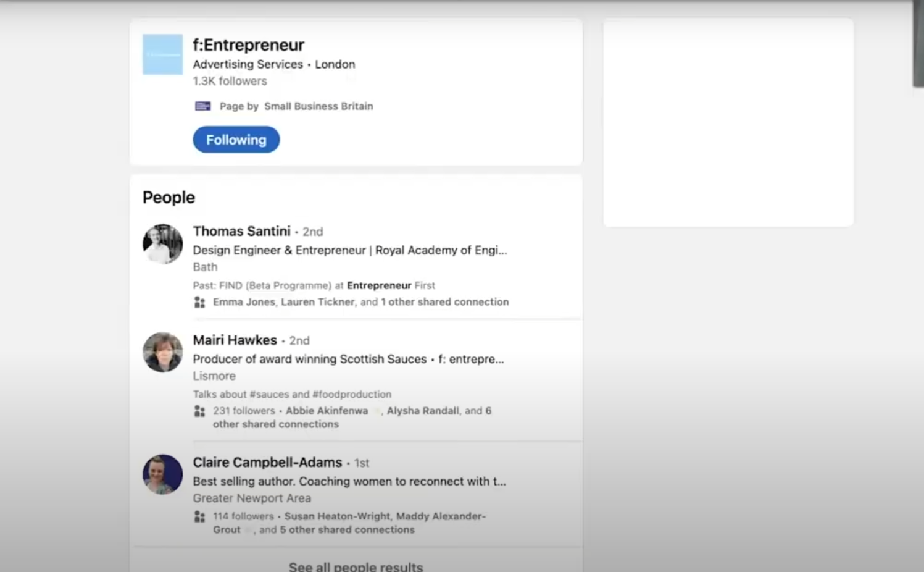Viewport: 924px width, 572px height.
Task: Click See all people results
Action: point(356,566)
